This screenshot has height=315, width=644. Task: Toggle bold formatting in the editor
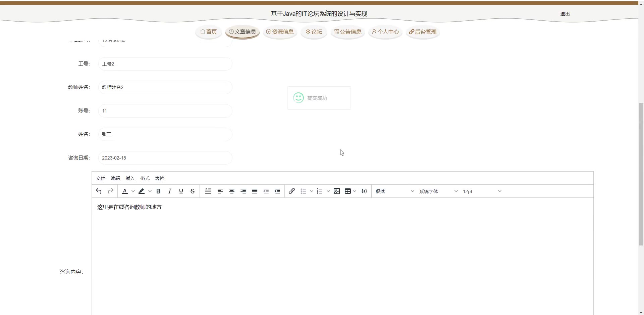(158, 191)
